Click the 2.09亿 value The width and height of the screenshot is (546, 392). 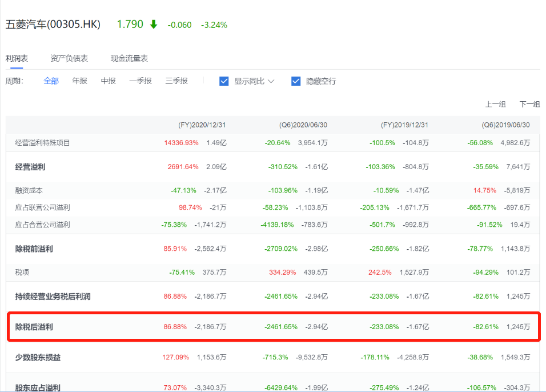coord(216,167)
